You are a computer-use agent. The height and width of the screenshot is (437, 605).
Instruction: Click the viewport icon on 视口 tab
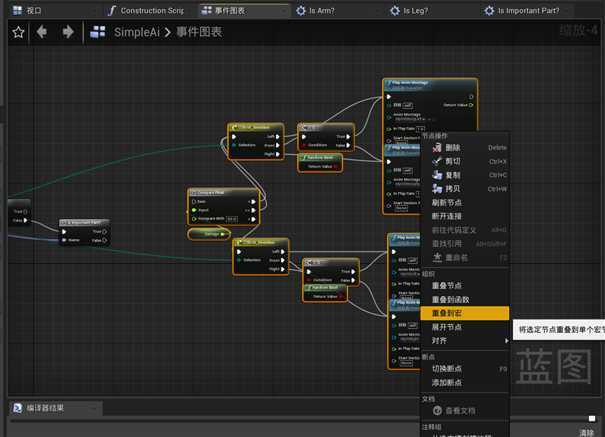[17, 10]
